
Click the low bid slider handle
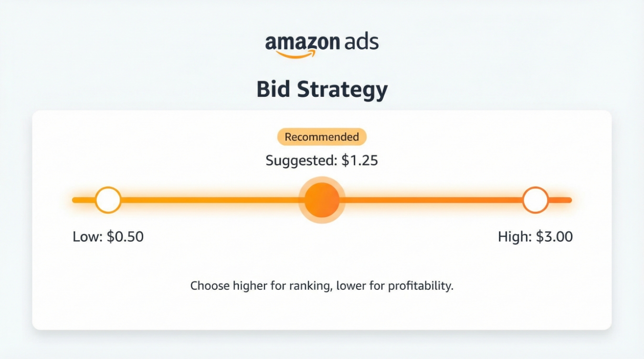tap(108, 200)
